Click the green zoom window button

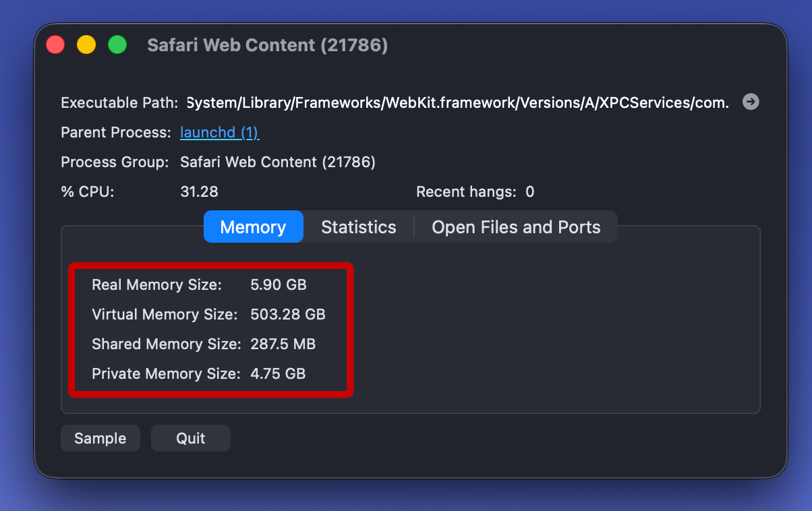click(x=117, y=45)
